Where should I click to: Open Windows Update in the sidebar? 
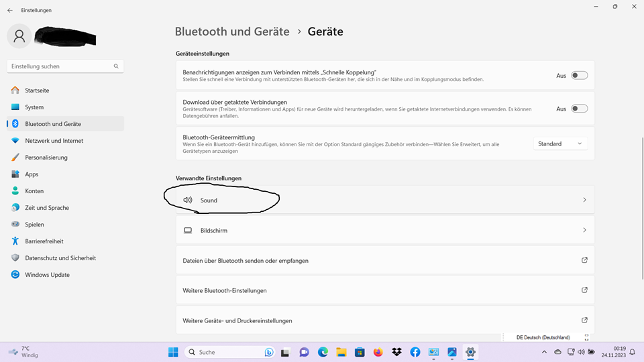pyautogui.click(x=47, y=275)
